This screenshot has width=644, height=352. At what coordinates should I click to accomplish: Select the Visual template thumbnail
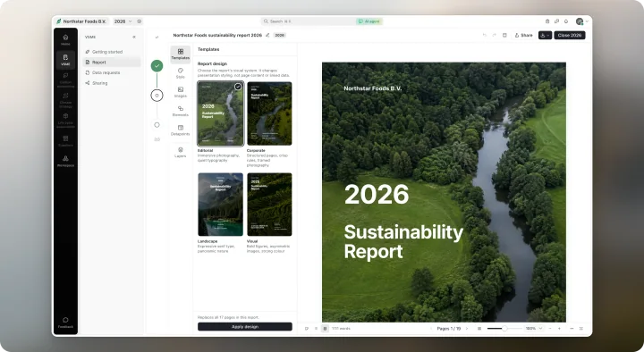click(269, 205)
